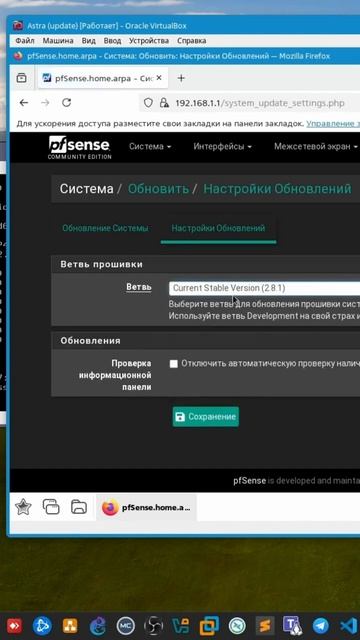Click the pfSense.home.a... Firefox task in Astra panel

click(x=147, y=507)
